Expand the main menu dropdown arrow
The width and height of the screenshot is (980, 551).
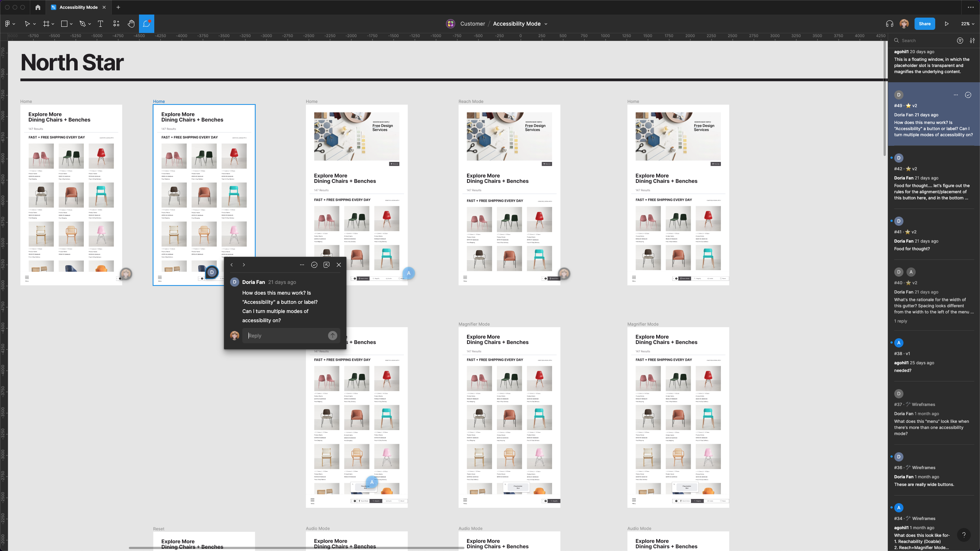point(14,24)
